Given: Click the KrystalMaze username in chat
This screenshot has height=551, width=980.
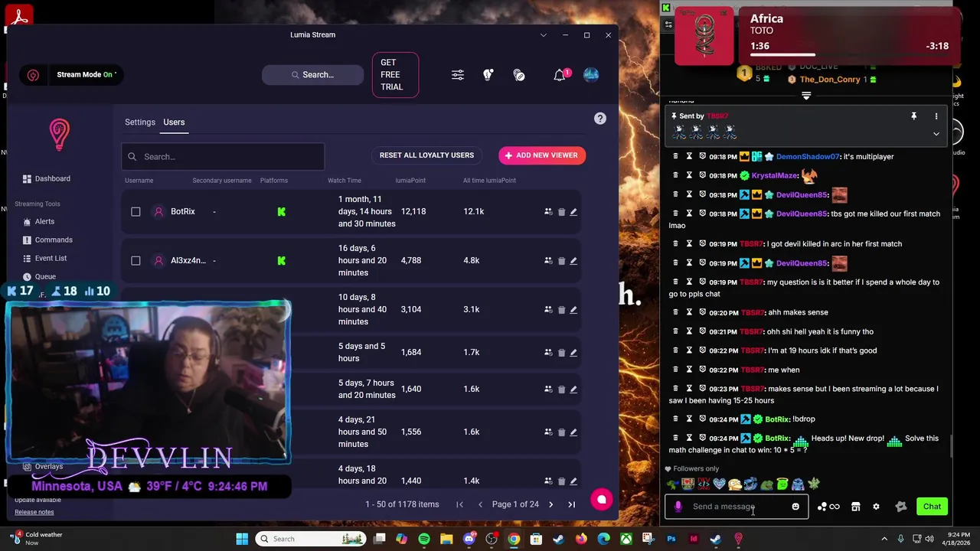Looking at the screenshot, I should coord(774,176).
